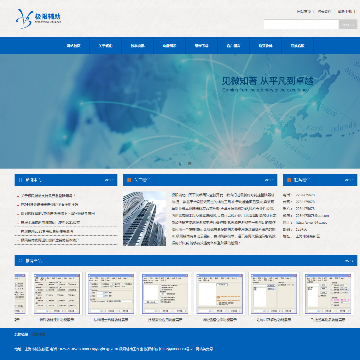Open the first link in the top-right utility links
Viewport: 360px width, 360px height.
click(303, 11)
